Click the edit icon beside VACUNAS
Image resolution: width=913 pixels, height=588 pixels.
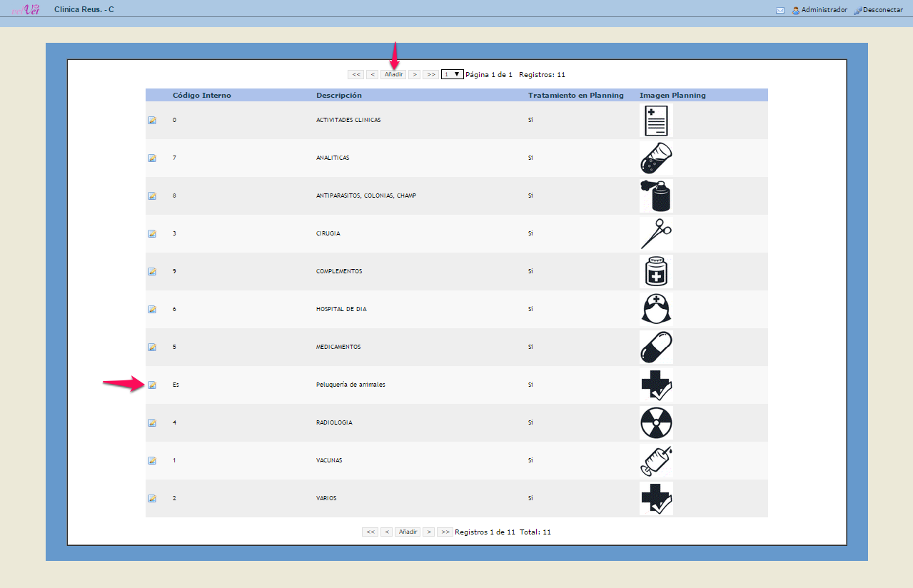(x=152, y=461)
